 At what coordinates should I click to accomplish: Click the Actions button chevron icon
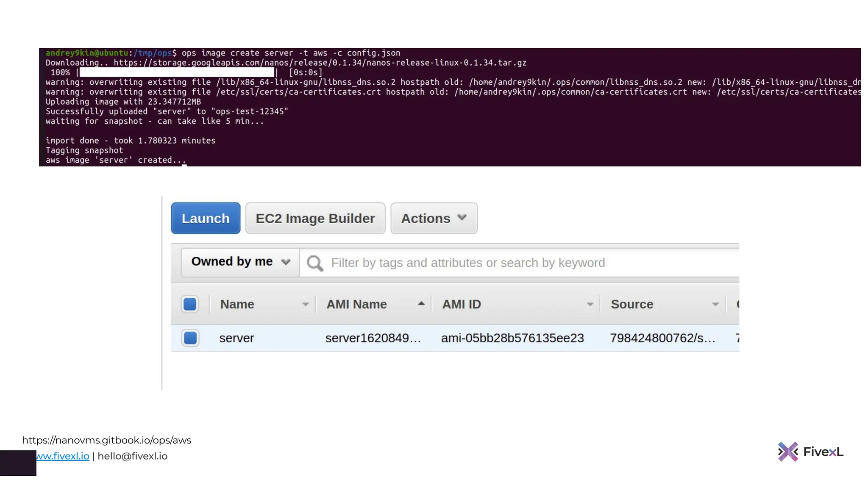tap(462, 218)
